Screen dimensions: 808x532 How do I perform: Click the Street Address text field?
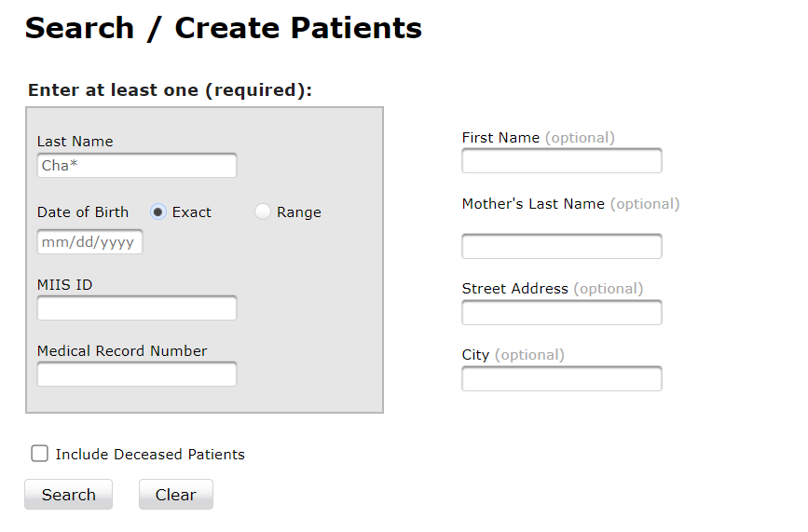click(x=561, y=313)
